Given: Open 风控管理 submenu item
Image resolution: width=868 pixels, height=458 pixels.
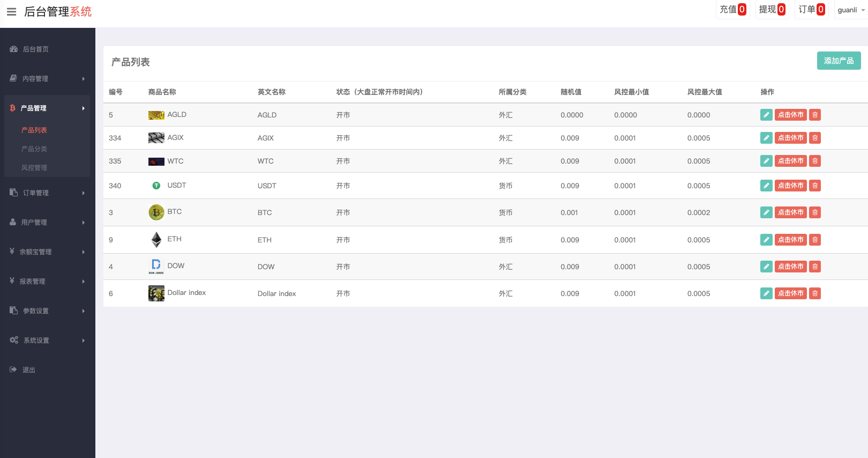Looking at the screenshot, I should point(34,167).
